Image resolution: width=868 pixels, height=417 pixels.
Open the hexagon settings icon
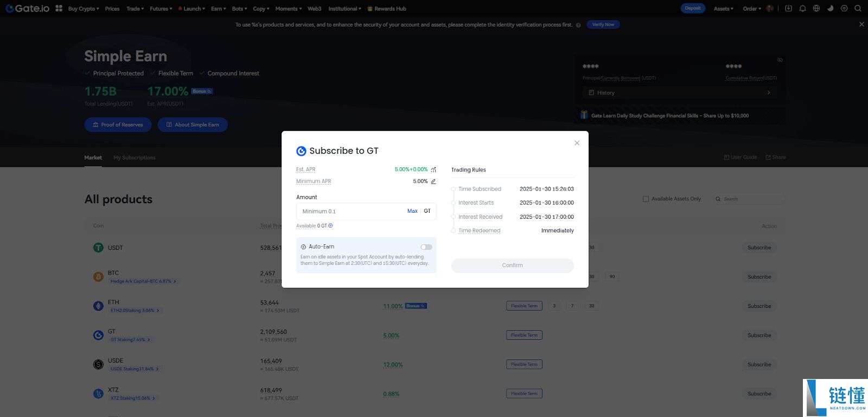[x=844, y=8]
